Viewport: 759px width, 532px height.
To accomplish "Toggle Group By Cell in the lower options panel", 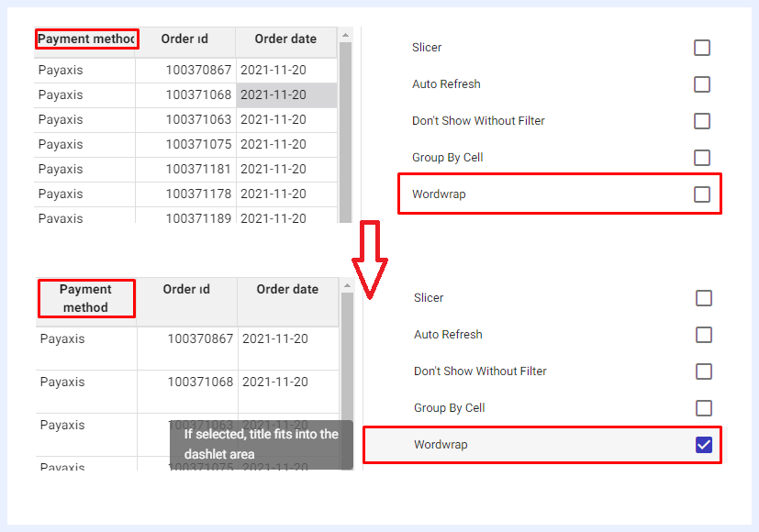I will [x=704, y=408].
